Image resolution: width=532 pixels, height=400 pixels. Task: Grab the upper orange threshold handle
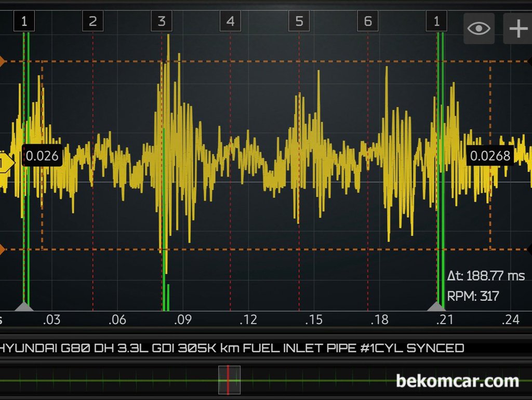2,62
